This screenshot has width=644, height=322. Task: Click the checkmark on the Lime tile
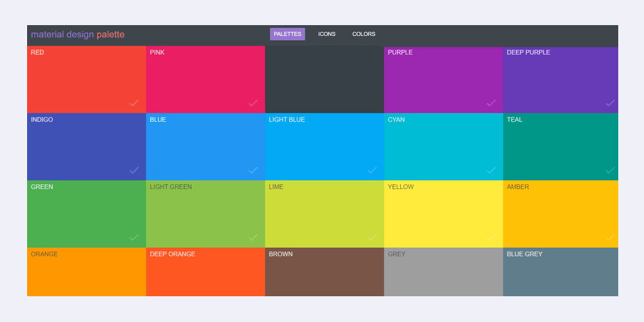tap(372, 238)
